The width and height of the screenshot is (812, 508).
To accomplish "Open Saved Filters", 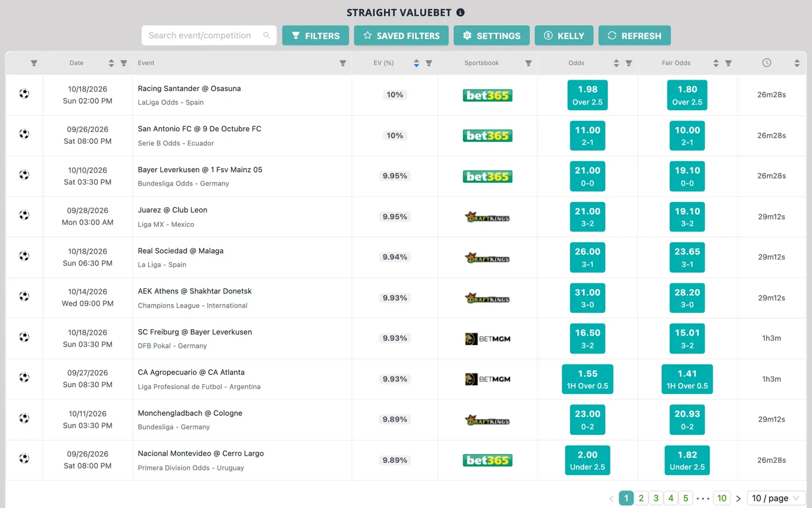I will (x=401, y=36).
